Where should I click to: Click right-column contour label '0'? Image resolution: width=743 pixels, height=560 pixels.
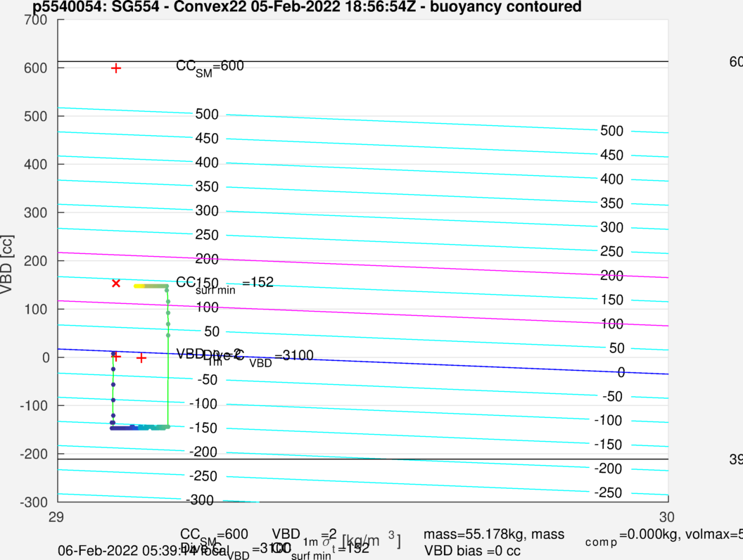click(621, 372)
